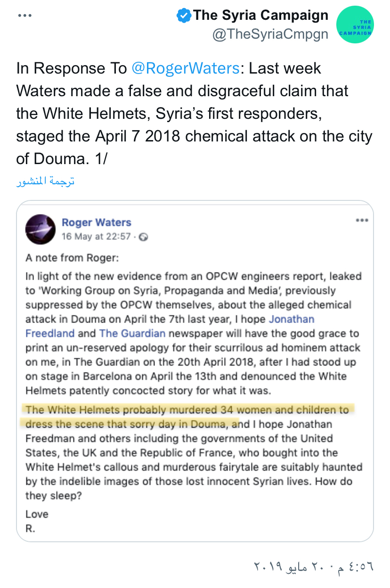Viewport: 390px width, 588px height.
Task: Click the globe public audience icon
Action: (x=144, y=237)
